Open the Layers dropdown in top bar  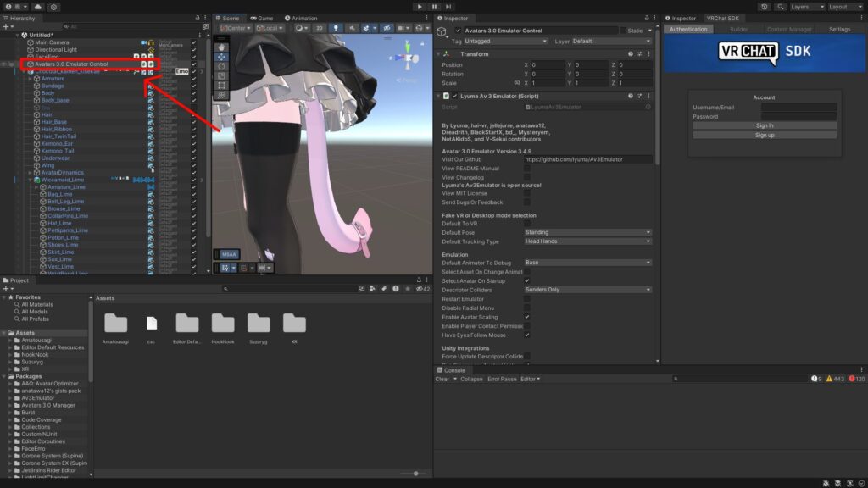tap(805, 7)
